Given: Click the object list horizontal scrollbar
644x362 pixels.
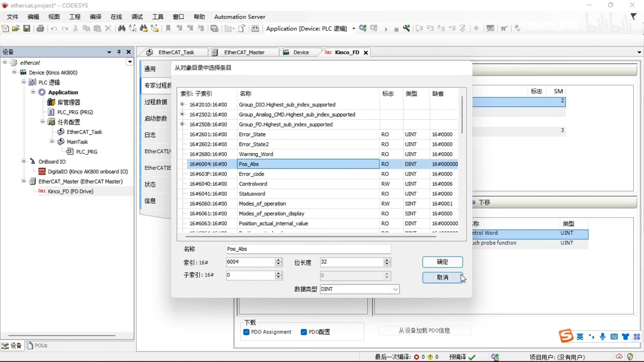Looking at the screenshot, I should tap(311, 237).
